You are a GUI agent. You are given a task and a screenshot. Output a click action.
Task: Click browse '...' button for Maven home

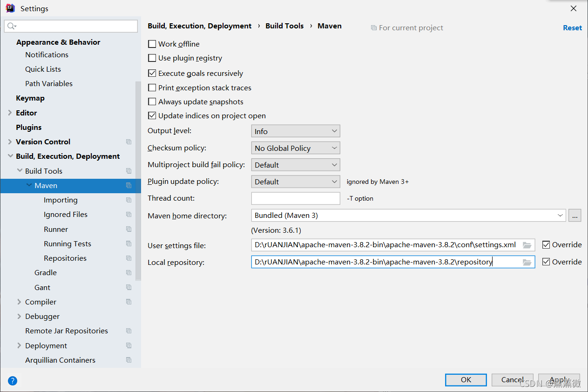coord(575,216)
